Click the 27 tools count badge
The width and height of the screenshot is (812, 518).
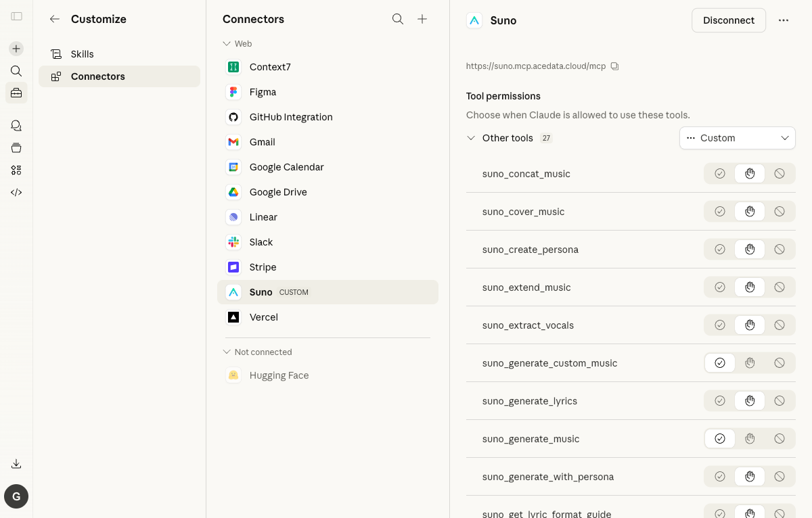(x=546, y=138)
